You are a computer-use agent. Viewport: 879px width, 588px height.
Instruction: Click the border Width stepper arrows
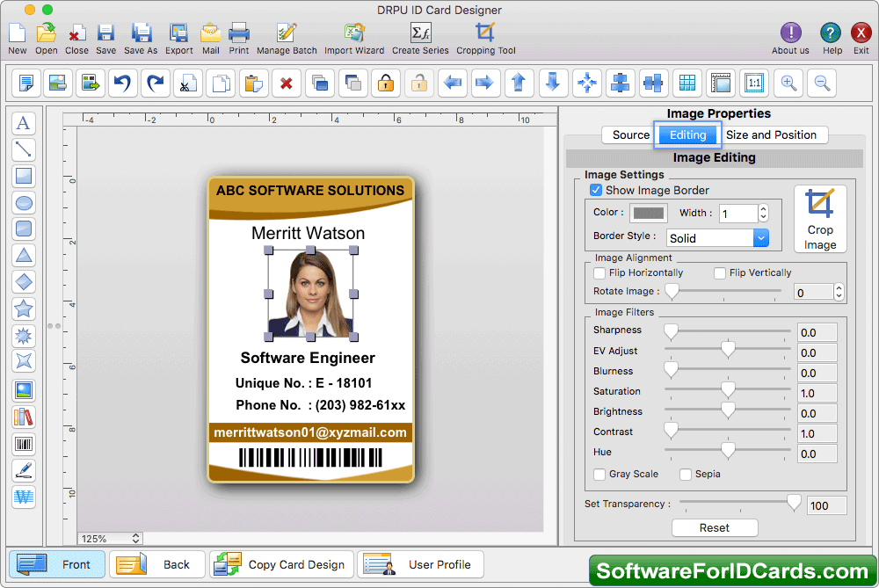coord(763,213)
